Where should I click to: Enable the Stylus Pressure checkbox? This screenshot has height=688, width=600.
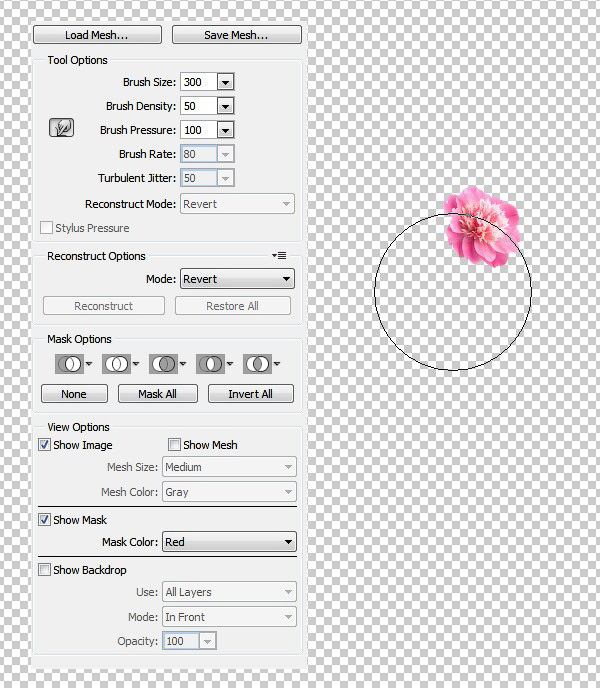46,228
